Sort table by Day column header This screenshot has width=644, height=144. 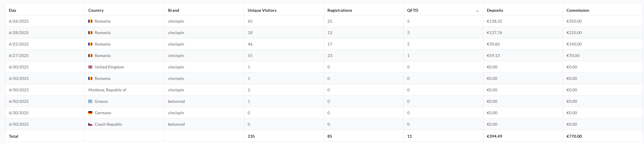[x=13, y=10]
